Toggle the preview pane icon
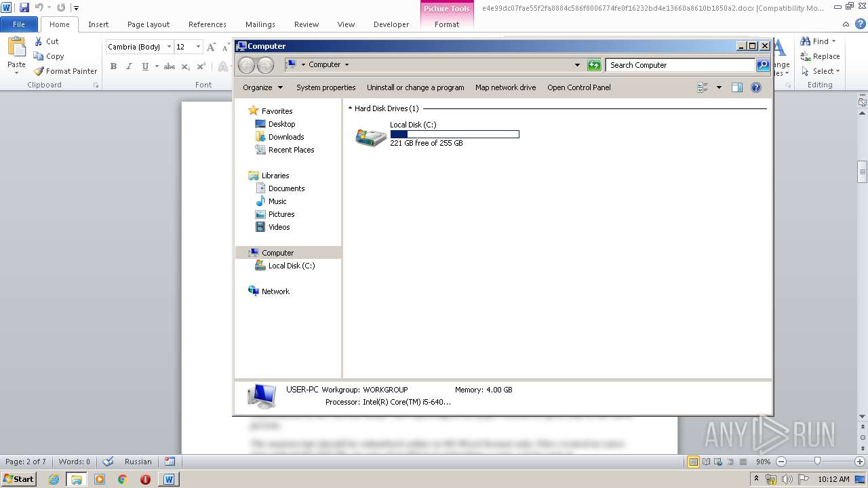Viewport: 868px width, 488px height. pos(737,87)
